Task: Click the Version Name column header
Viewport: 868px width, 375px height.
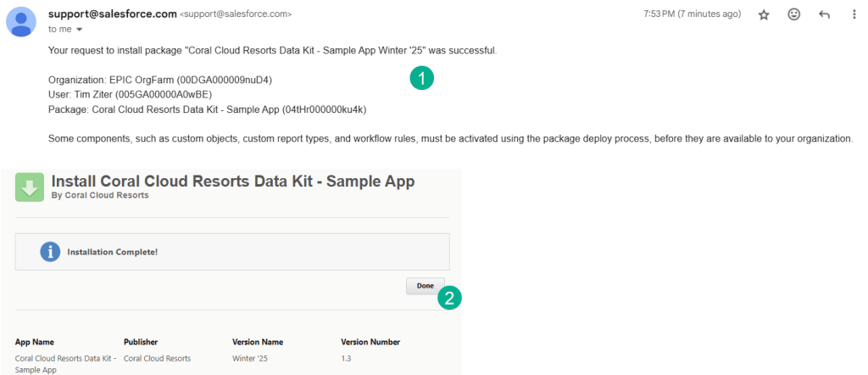Action: tap(258, 342)
